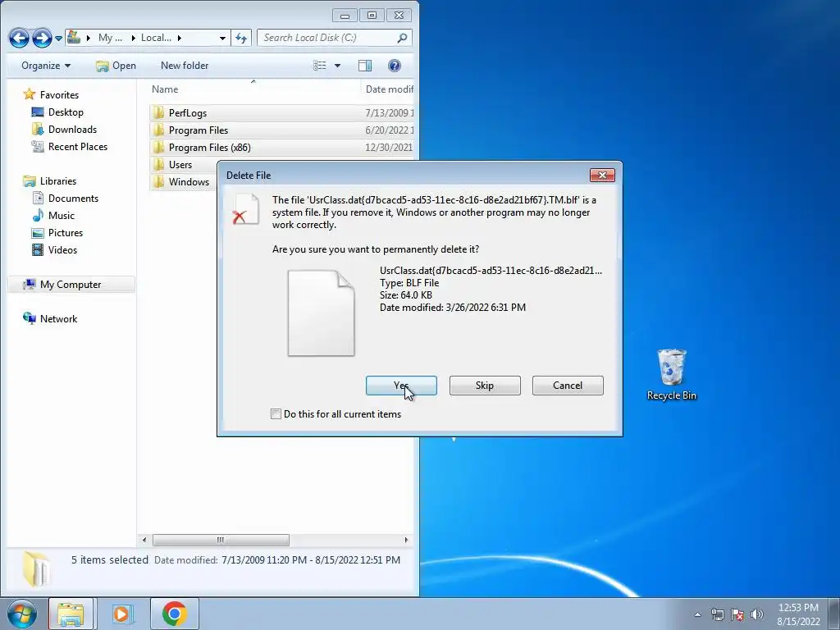
Task: Click the horizontal scrollbar thumb in Explorer
Action: point(221,540)
